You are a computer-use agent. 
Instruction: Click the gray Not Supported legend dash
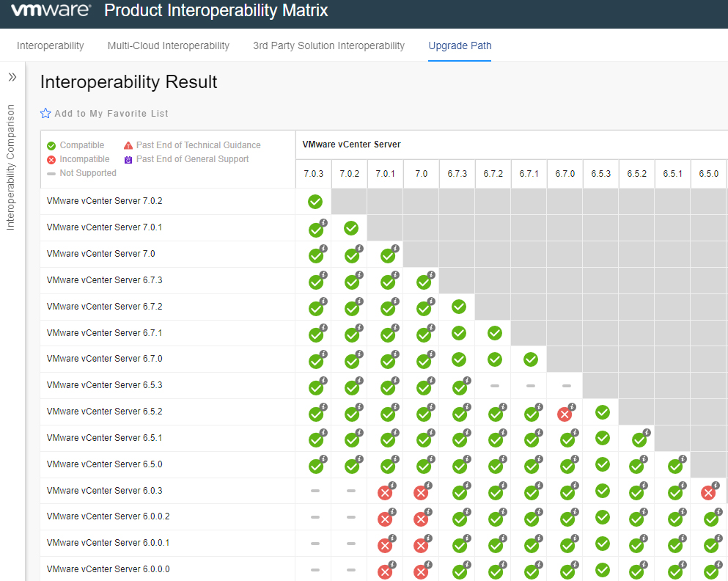pyautogui.click(x=51, y=174)
